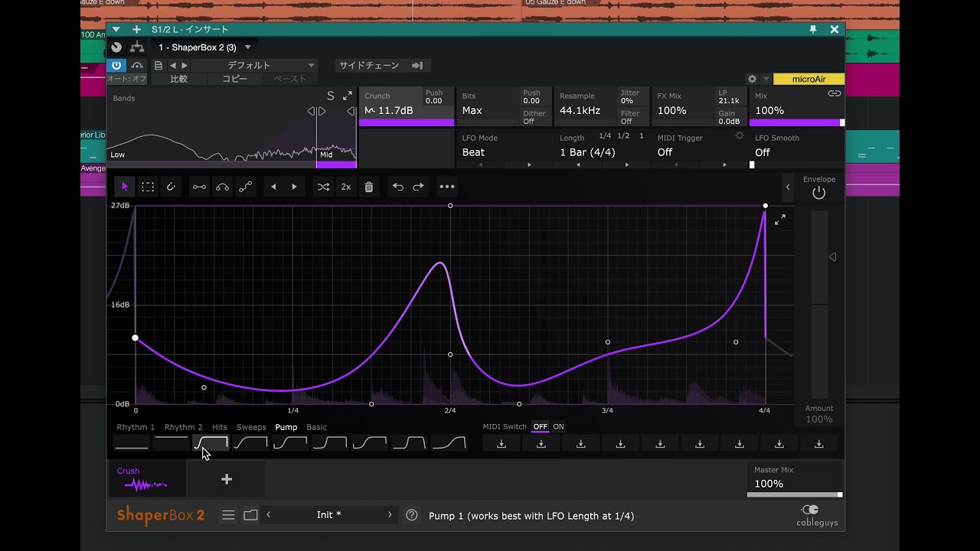Viewport: 980px width, 551px height.
Task: Click the コピー copy button
Action: click(235, 79)
